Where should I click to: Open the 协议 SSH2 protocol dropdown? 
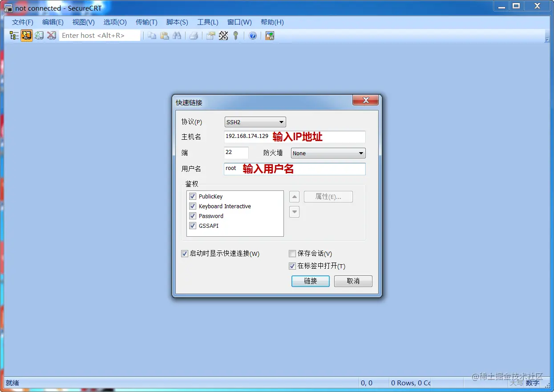tap(255, 122)
